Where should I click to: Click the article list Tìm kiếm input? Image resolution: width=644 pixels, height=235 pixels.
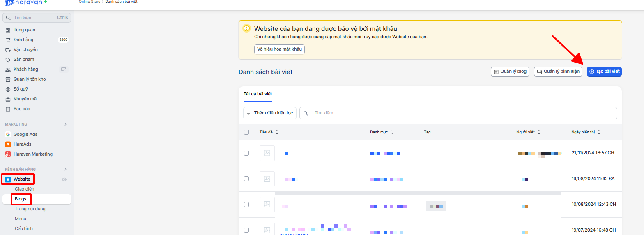pyautogui.click(x=458, y=113)
